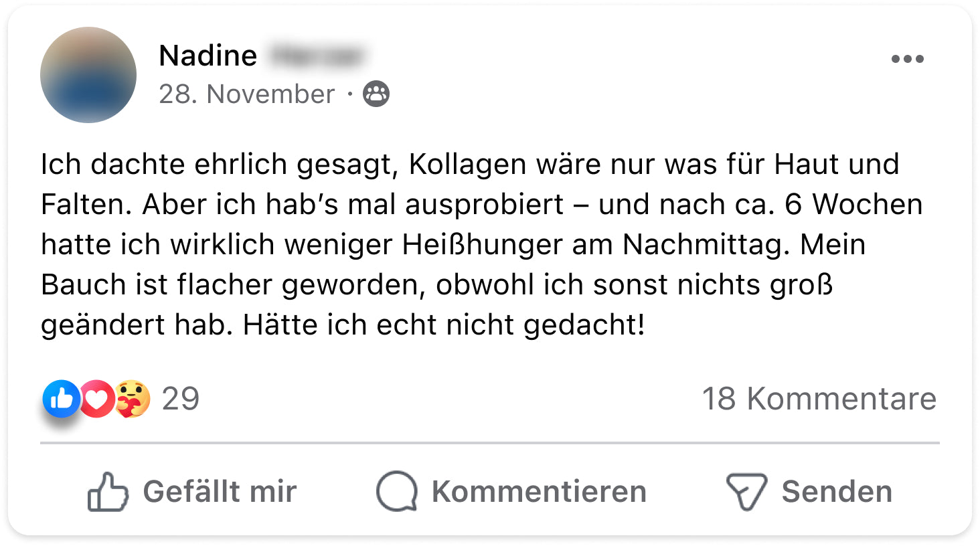The width and height of the screenshot is (980, 546).
Task: Click the blurred profile picture avatar
Action: point(88,75)
